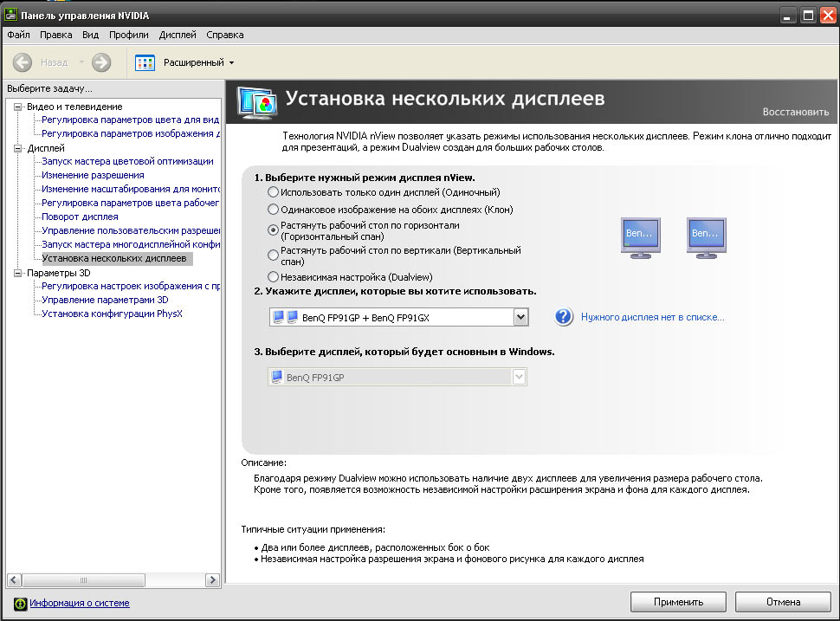The height and width of the screenshot is (621, 840).
Task: Open Регулировка параметров цвета для видео
Action: [131, 120]
